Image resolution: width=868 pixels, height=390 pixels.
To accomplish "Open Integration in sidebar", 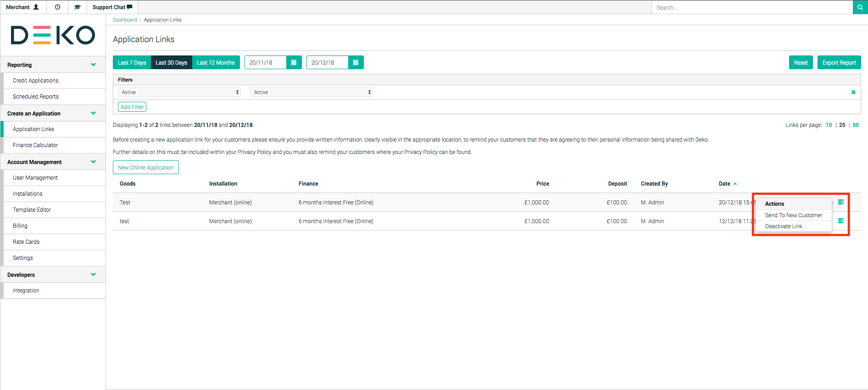I will pyautogui.click(x=55, y=291).
